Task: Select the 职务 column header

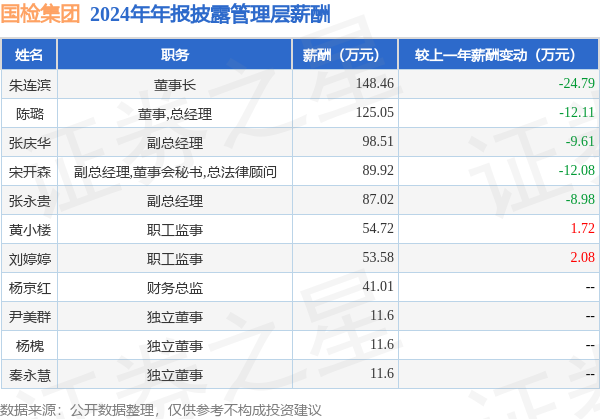Action: [x=174, y=55]
